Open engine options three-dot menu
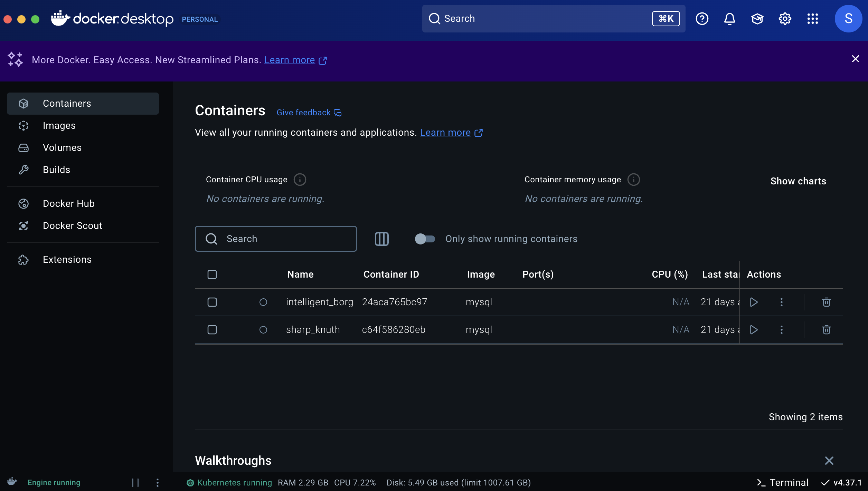868x491 pixels. click(158, 483)
